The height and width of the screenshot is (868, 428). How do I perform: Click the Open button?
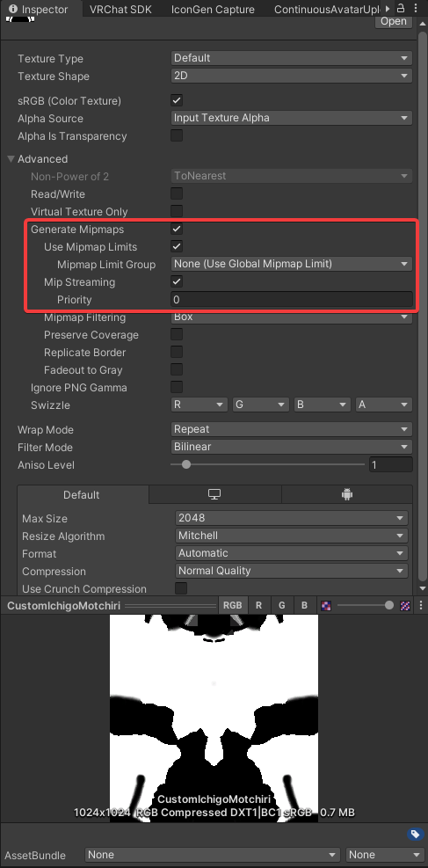(x=394, y=21)
